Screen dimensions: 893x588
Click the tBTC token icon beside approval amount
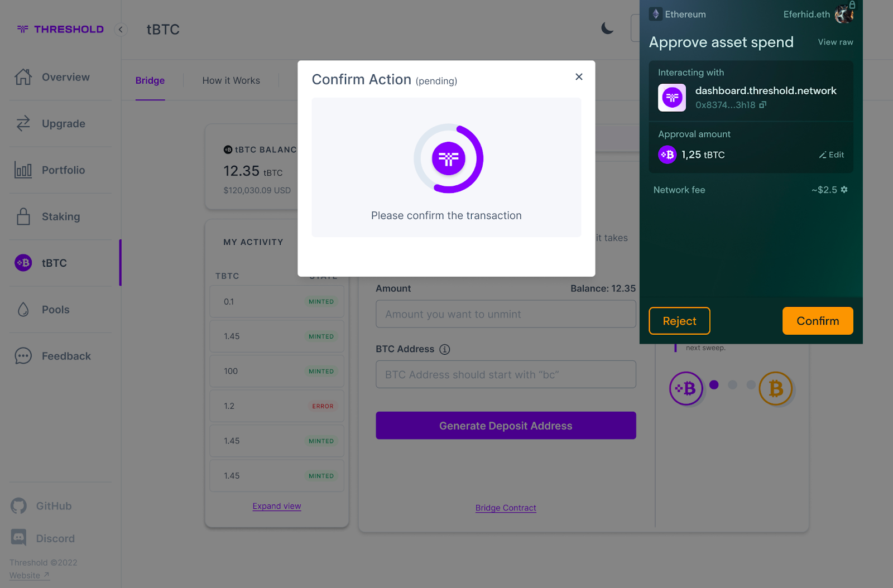668,155
